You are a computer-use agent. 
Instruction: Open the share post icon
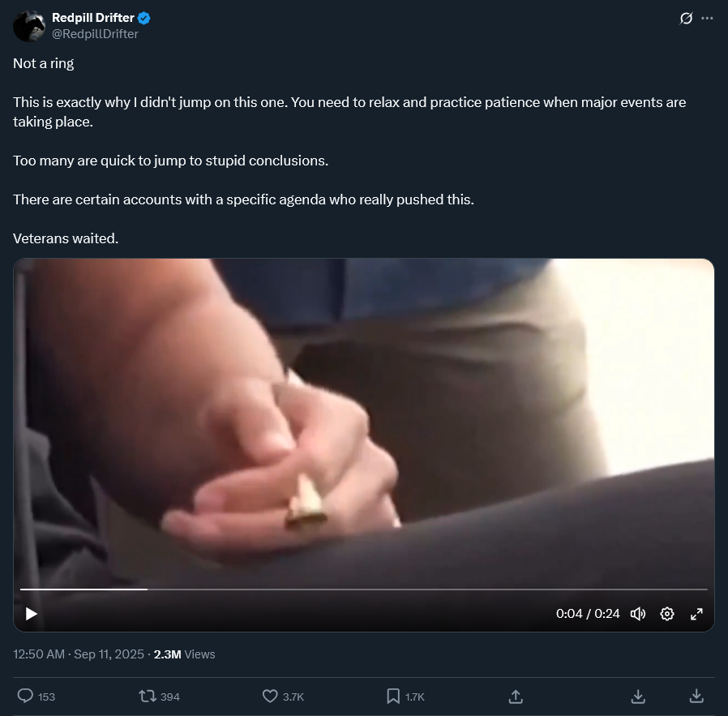coord(516,696)
